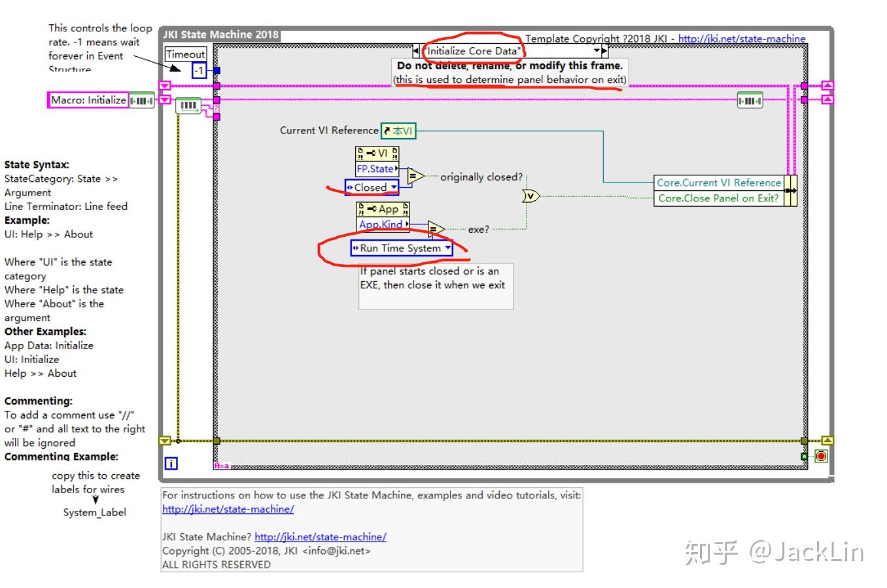Select the Equal comparator after App.Kind
Image resolution: width=887 pixels, height=588 pixels.
pos(436,229)
